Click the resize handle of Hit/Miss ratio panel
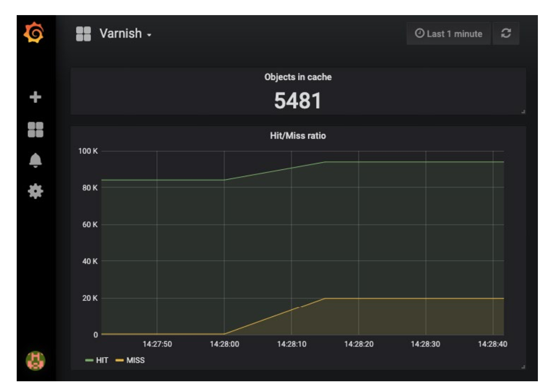The width and height of the screenshot is (551, 392). (x=523, y=367)
